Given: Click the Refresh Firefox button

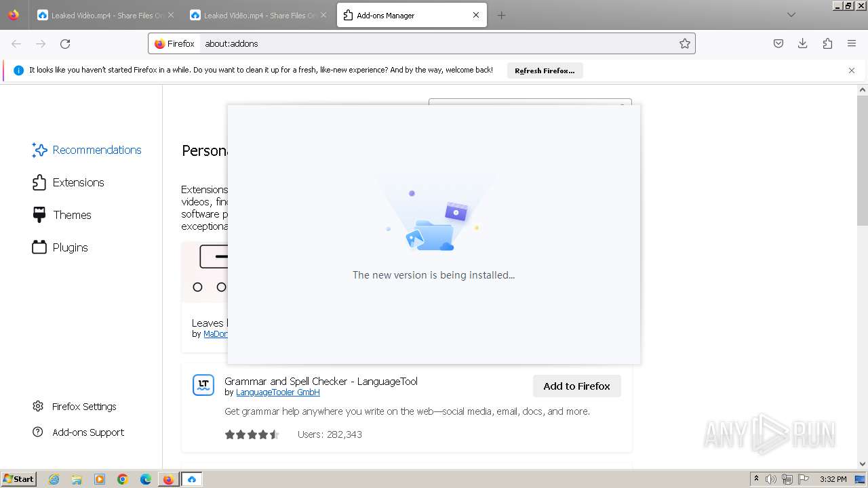Looking at the screenshot, I should pos(545,70).
